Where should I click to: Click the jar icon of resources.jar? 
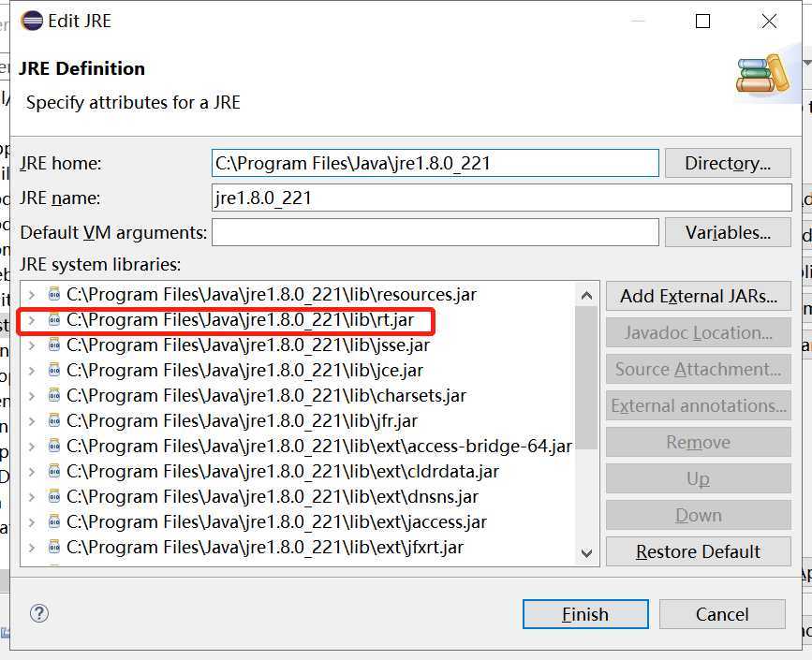54,295
